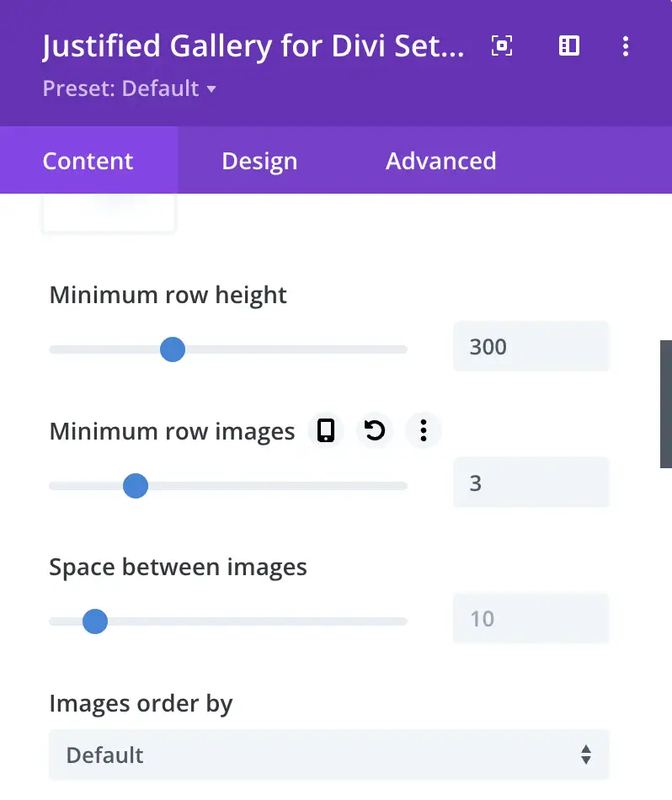
Task: Reset the Minimum row images setting
Action: point(375,431)
